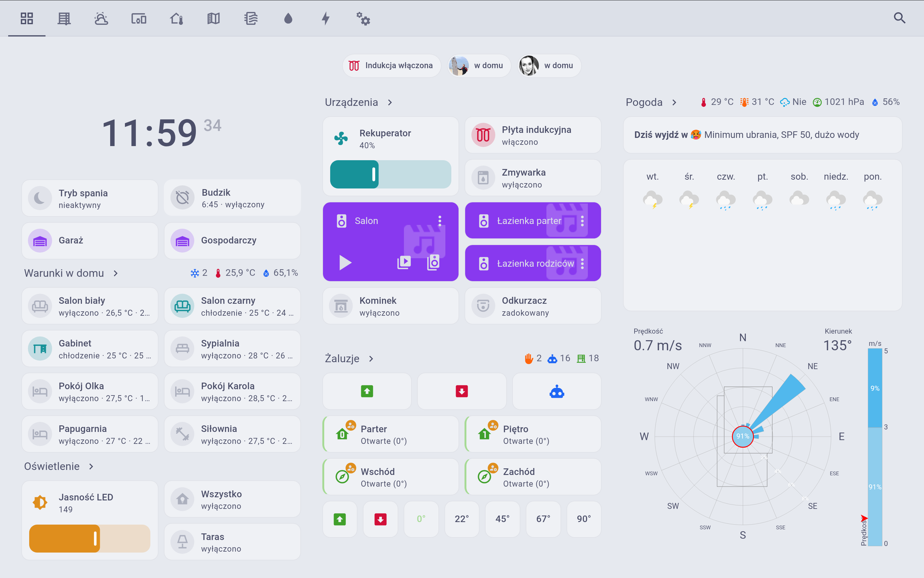Click the Odkurzacz vacuum icon
Image resolution: width=924 pixels, height=578 pixels.
[483, 306]
